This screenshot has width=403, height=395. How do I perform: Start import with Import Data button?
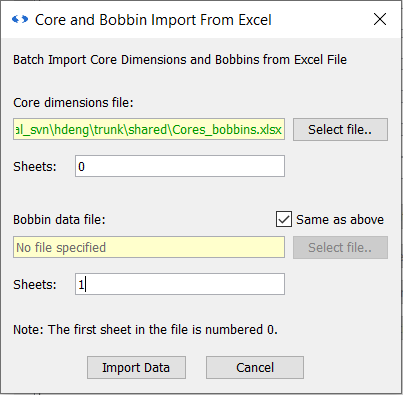pyautogui.click(x=136, y=367)
